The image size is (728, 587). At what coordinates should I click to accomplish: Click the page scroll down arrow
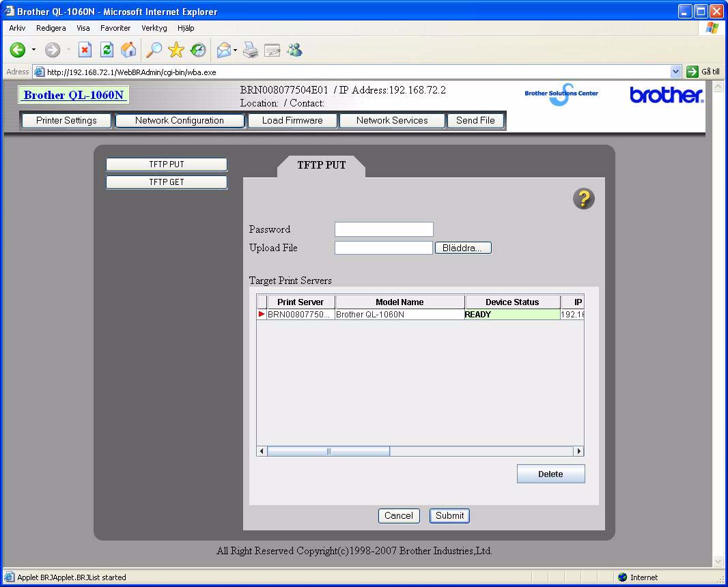(718, 562)
